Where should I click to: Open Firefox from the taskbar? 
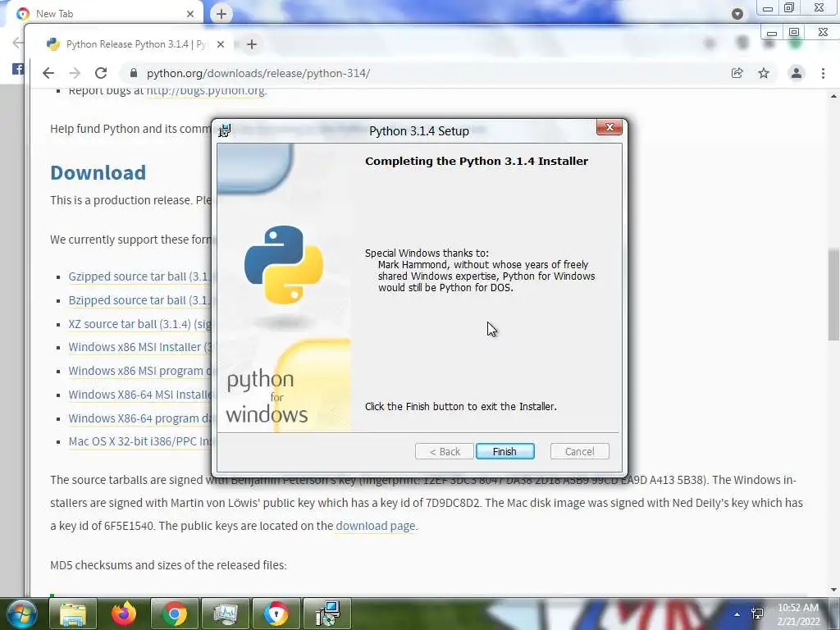tap(124, 614)
